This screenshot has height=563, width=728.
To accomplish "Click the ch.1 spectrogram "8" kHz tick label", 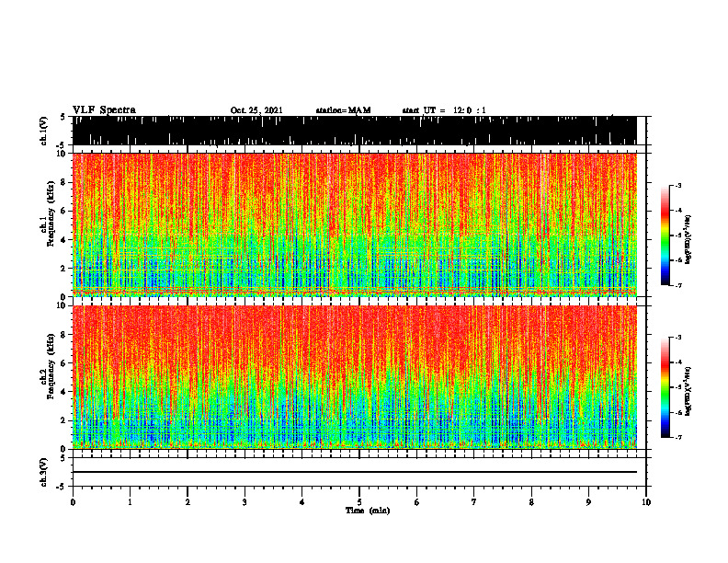I will point(63,182).
